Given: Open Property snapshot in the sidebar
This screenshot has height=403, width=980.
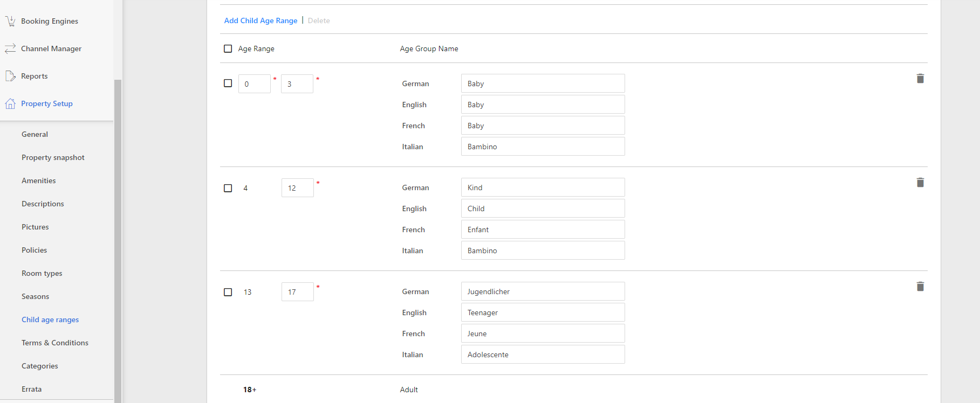Looking at the screenshot, I should [53, 157].
